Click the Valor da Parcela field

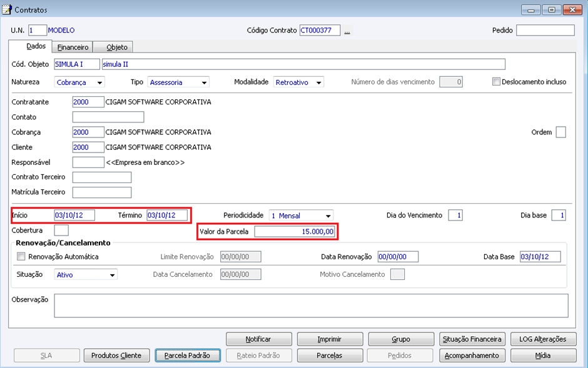point(295,232)
